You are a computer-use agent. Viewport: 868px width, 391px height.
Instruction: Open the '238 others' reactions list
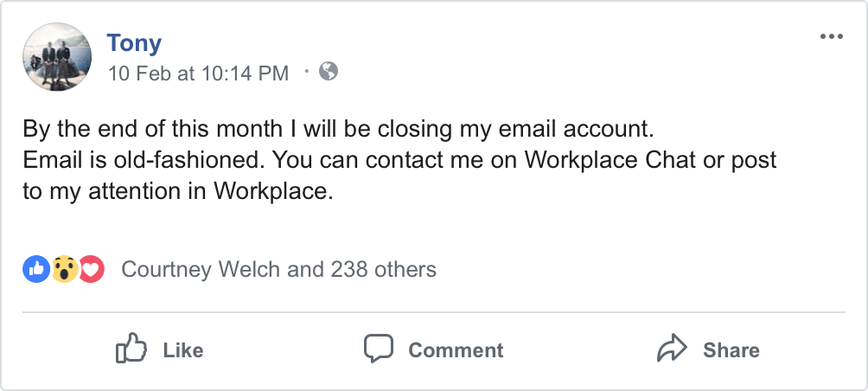click(x=383, y=269)
